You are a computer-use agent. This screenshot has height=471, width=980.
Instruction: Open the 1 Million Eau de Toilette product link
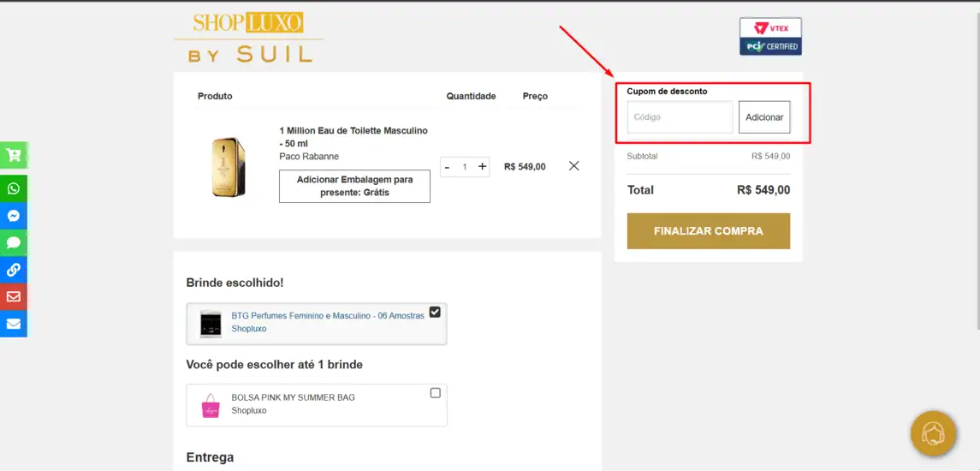353,137
